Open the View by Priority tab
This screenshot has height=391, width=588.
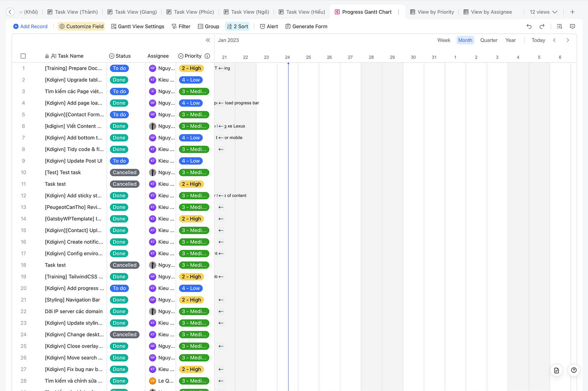pyautogui.click(x=432, y=12)
